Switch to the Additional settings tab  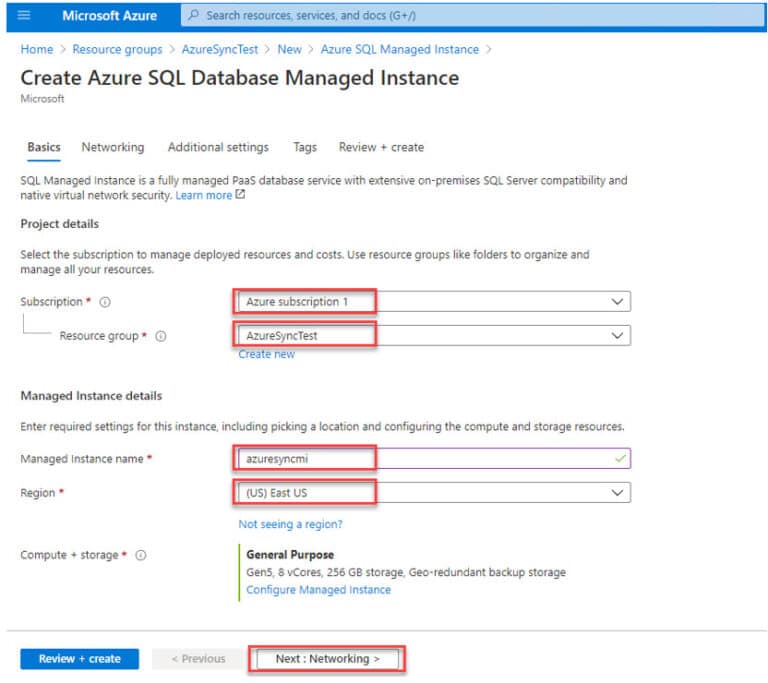coord(218,147)
